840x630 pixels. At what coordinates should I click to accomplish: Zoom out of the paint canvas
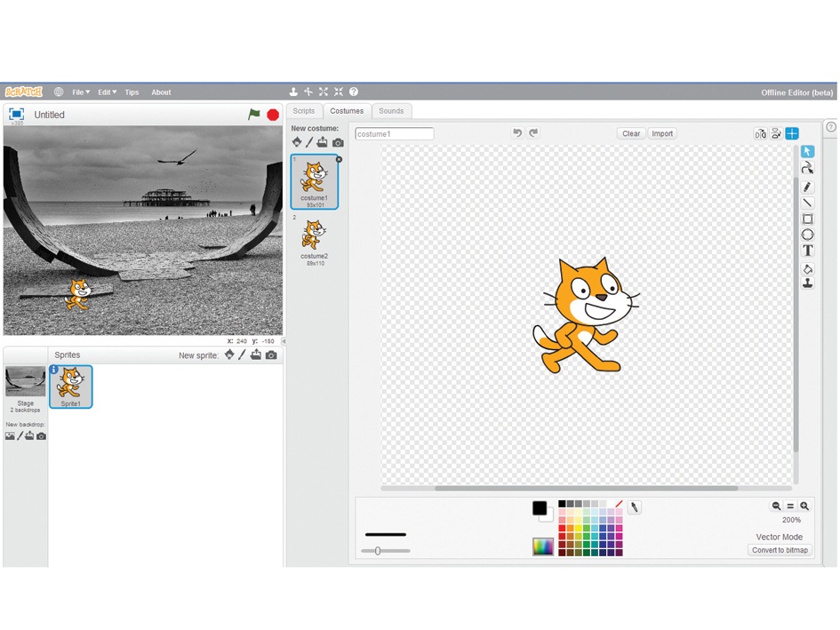click(x=776, y=506)
